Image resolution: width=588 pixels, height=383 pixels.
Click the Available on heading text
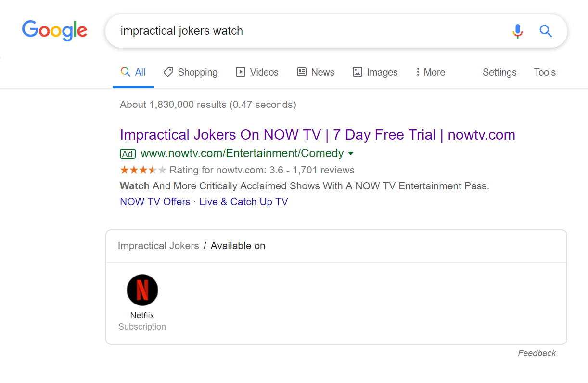[x=238, y=246]
